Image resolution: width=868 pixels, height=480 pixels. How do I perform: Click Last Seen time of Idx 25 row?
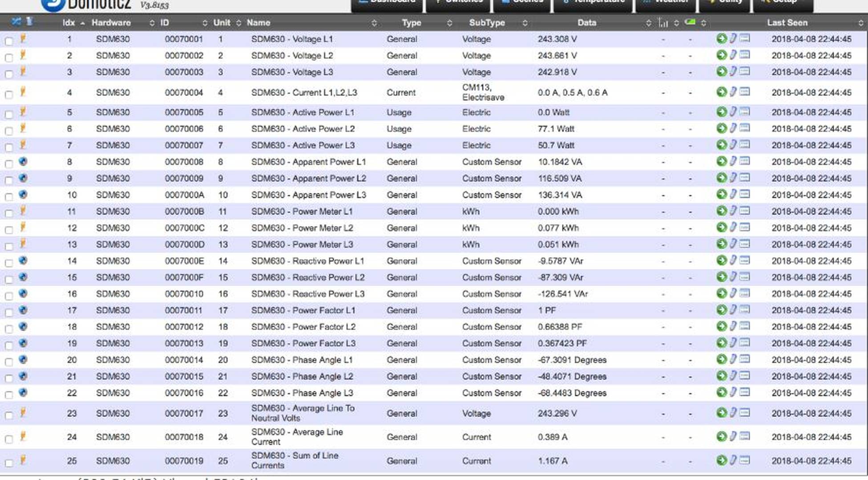811,461
